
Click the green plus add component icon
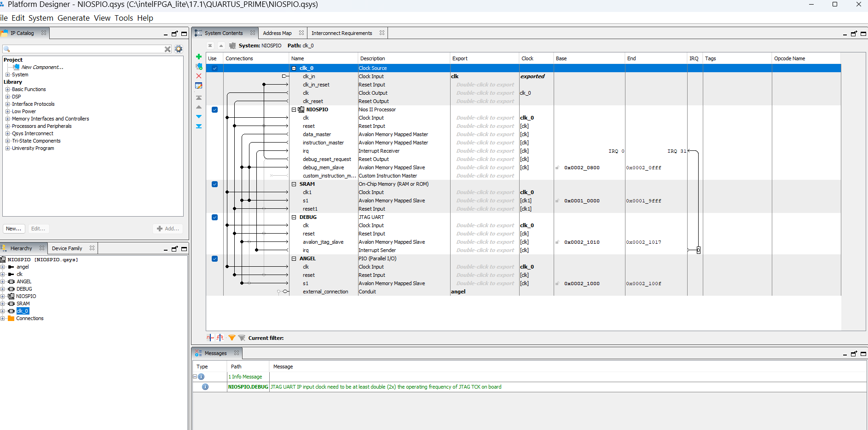199,57
